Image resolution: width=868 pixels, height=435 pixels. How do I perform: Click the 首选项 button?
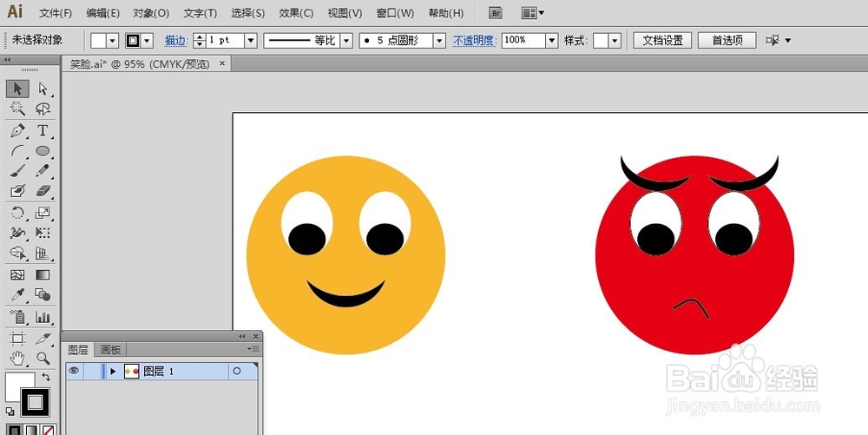[727, 41]
